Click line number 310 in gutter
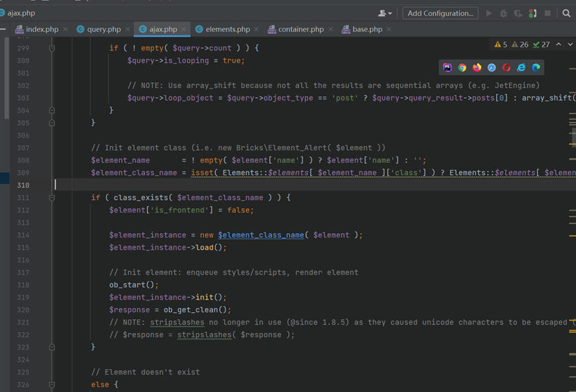 click(23, 185)
